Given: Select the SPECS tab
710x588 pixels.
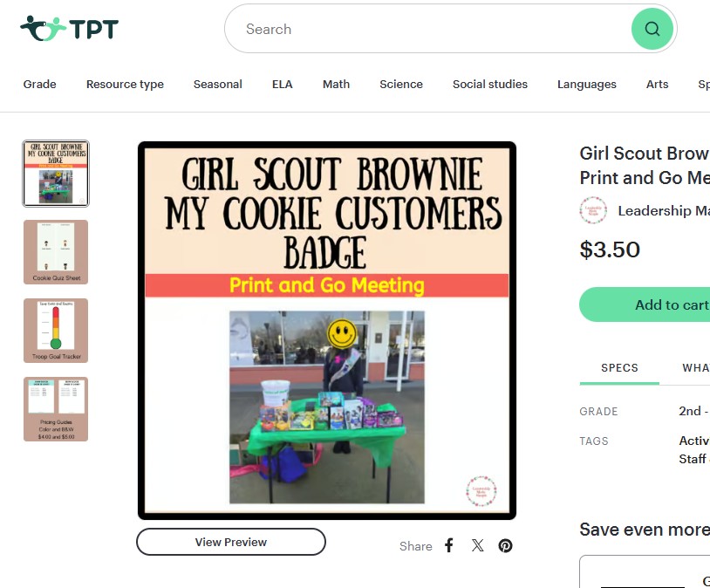Looking at the screenshot, I should 619,368.
